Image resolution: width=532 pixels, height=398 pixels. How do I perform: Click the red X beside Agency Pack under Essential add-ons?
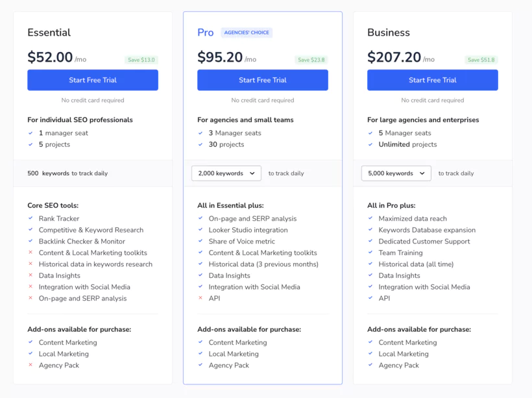[31, 366]
